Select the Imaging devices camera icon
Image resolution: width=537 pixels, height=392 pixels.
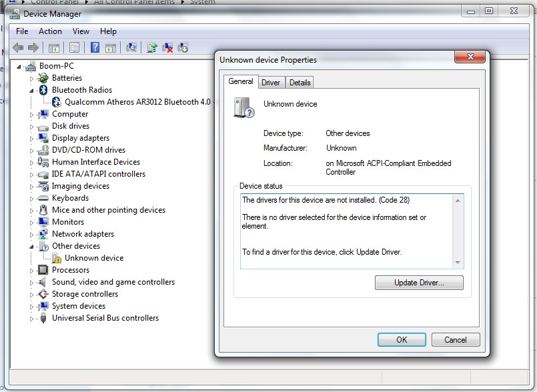point(43,186)
